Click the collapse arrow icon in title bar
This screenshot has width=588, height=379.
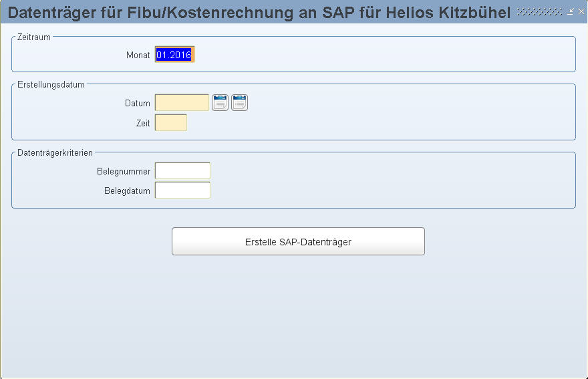pyautogui.click(x=571, y=11)
